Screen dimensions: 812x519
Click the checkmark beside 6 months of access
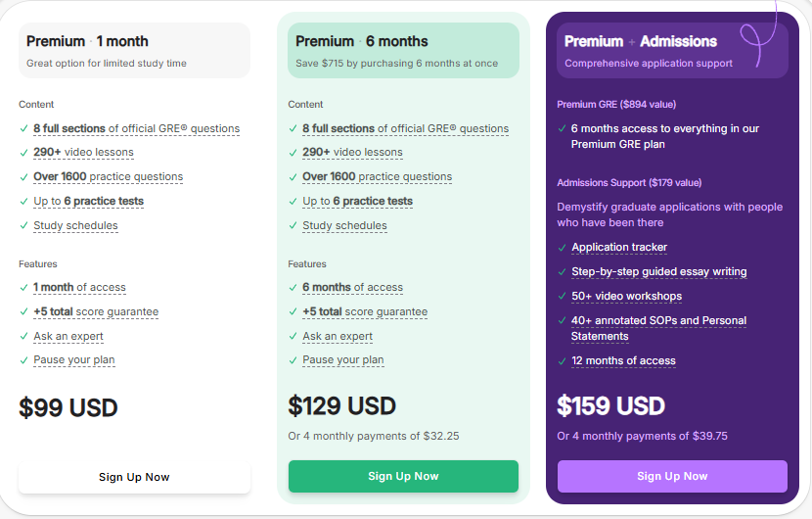point(293,288)
